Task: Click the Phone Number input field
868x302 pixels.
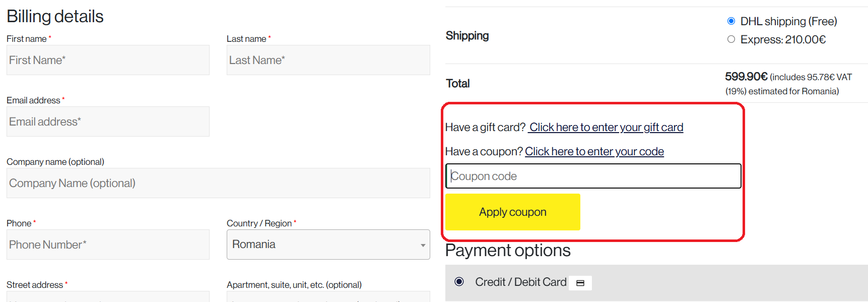Action: [x=108, y=245]
